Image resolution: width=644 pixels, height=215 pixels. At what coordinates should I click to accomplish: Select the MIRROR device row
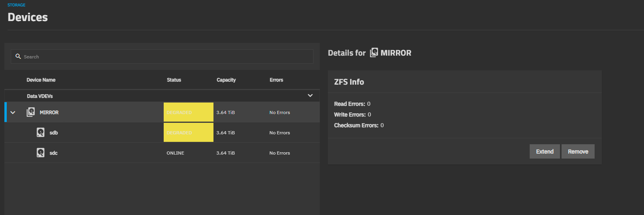[162, 112]
